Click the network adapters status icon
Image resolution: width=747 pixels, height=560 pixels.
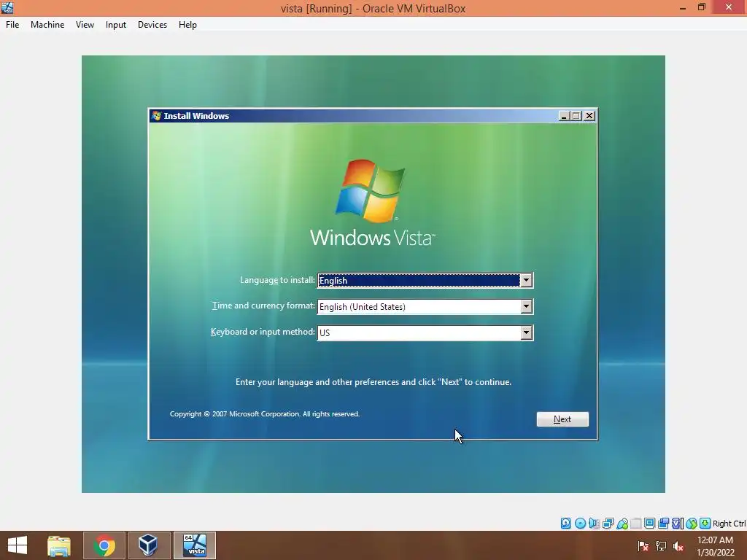608,524
